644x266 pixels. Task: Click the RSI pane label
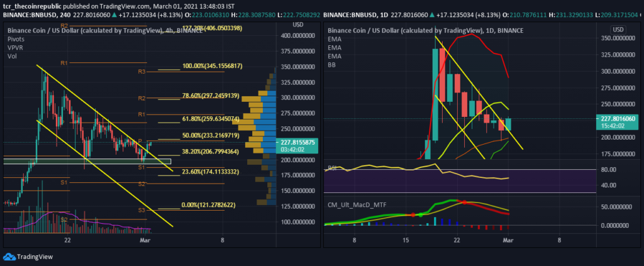pyautogui.click(x=332, y=167)
